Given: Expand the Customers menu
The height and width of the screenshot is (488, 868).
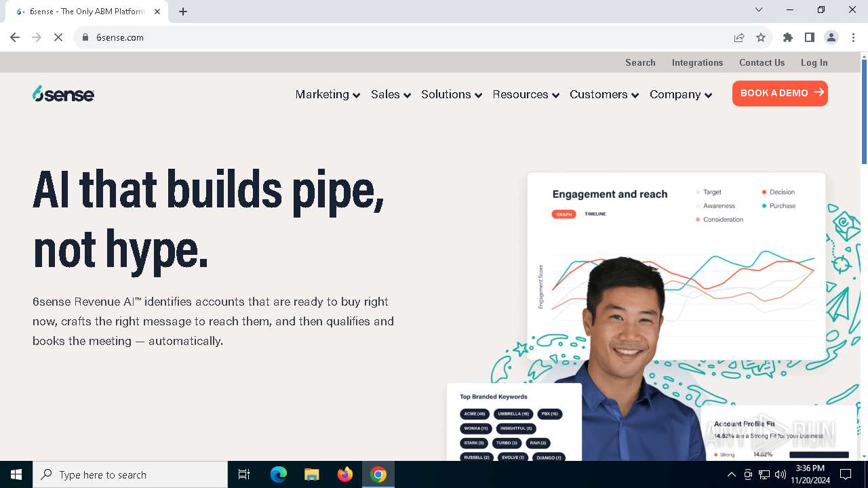Looking at the screenshot, I should click(604, 94).
